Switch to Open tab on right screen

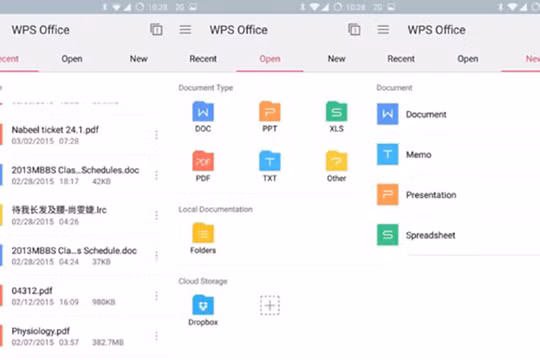pyautogui.click(x=468, y=59)
